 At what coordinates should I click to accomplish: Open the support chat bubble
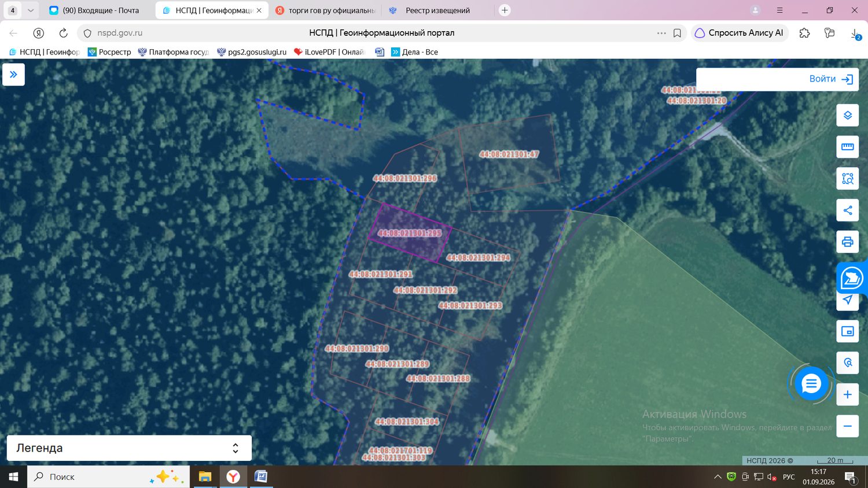(811, 383)
